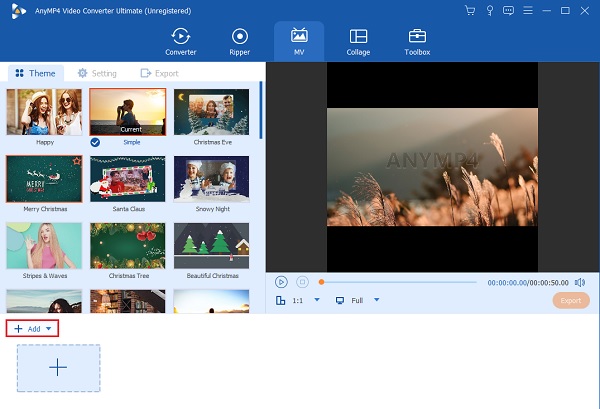Click the large plus placeholder to add media
The height and width of the screenshot is (409, 600).
pos(59,368)
